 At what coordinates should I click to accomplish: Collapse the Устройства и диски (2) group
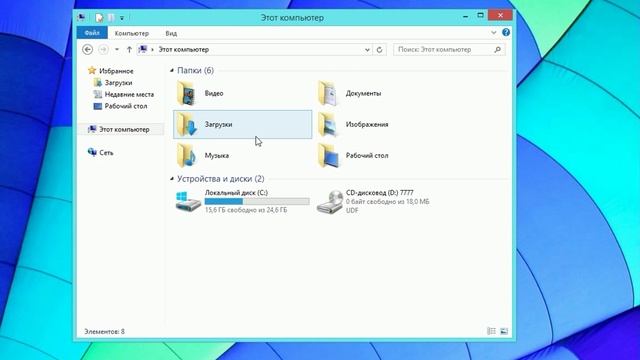pos(172,179)
